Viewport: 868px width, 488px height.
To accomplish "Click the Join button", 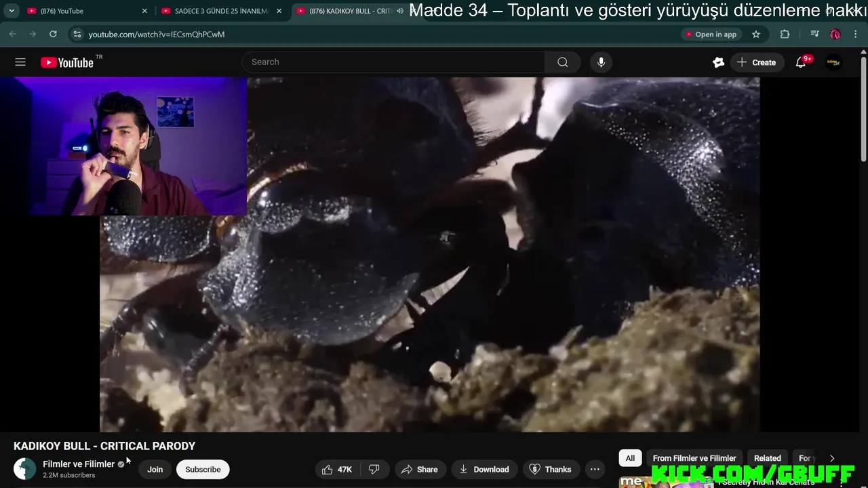I will tap(155, 470).
